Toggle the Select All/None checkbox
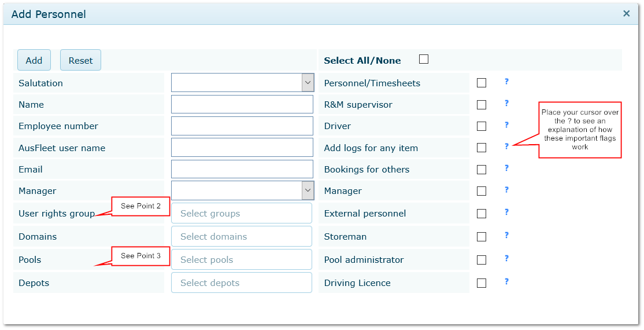This screenshot has width=644, height=330. click(424, 59)
